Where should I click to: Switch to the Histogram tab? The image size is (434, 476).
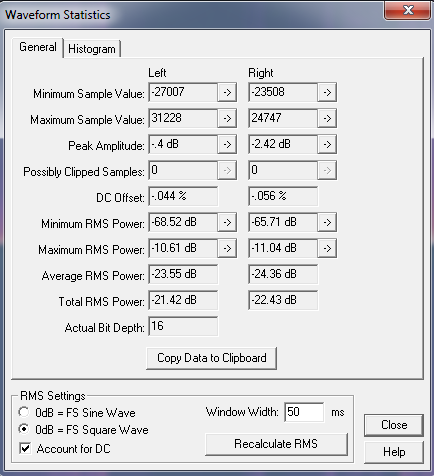(x=92, y=49)
